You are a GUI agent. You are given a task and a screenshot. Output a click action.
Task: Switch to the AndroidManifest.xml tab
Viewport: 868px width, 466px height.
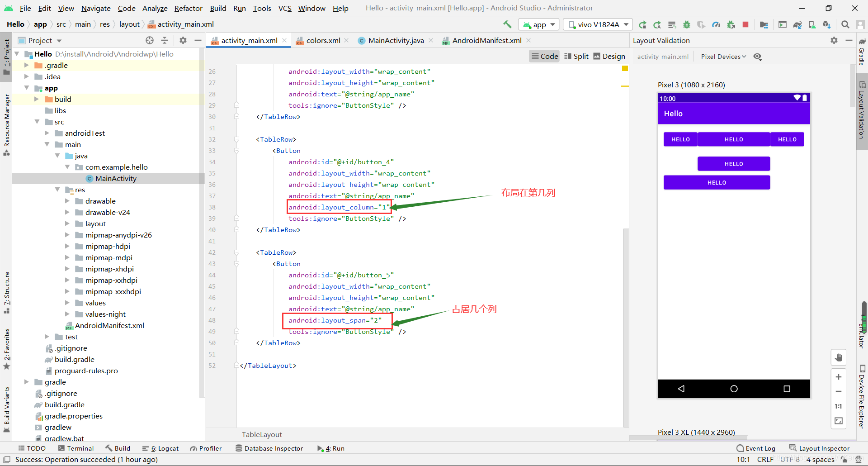486,40
